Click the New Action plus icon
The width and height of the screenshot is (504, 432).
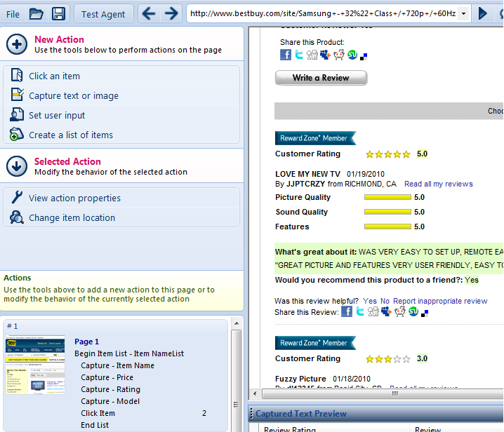17,44
